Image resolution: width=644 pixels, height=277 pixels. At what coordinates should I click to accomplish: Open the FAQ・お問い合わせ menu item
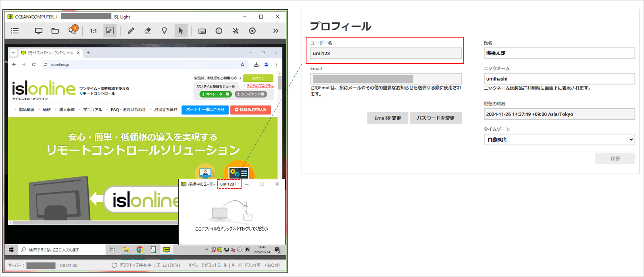[x=128, y=109]
